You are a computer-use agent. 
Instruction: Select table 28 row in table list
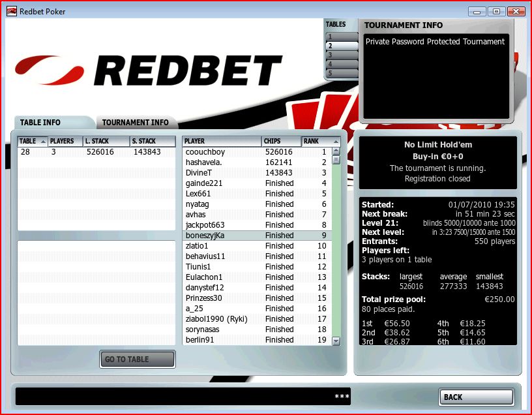pyautogui.click(x=96, y=152)
